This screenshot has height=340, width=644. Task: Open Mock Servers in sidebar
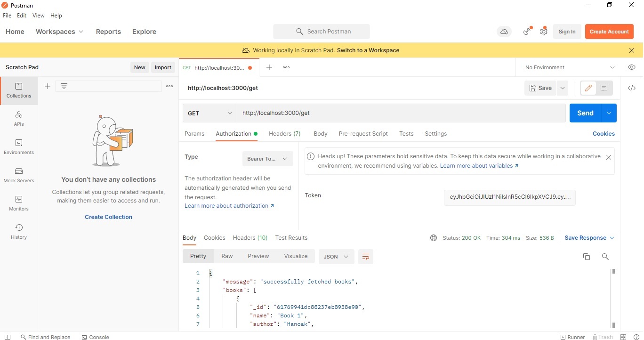pos(19,175)
